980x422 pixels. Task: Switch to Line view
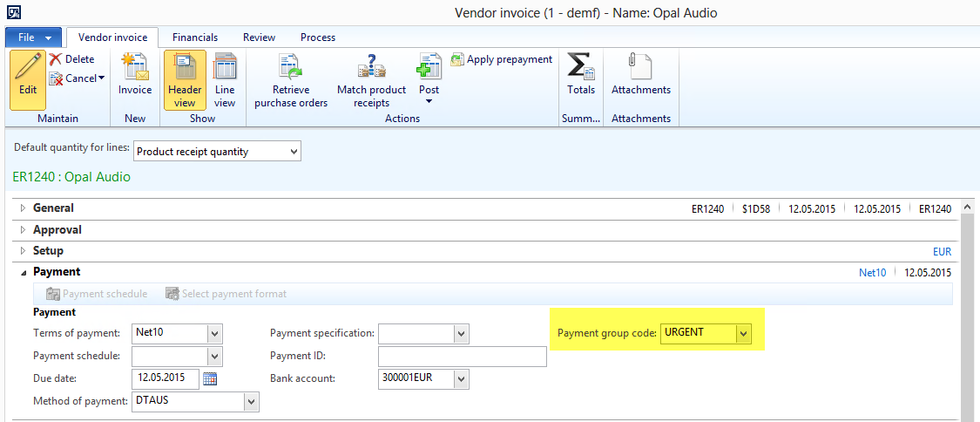(225, 70)
